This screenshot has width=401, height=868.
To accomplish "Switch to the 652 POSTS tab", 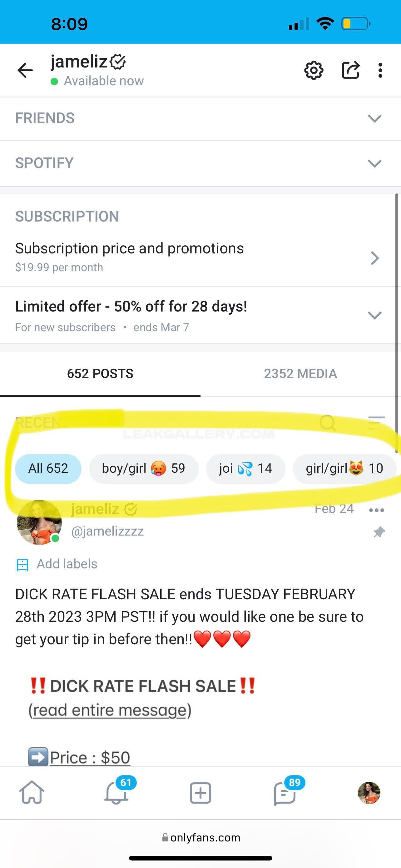I will point(100,373).
